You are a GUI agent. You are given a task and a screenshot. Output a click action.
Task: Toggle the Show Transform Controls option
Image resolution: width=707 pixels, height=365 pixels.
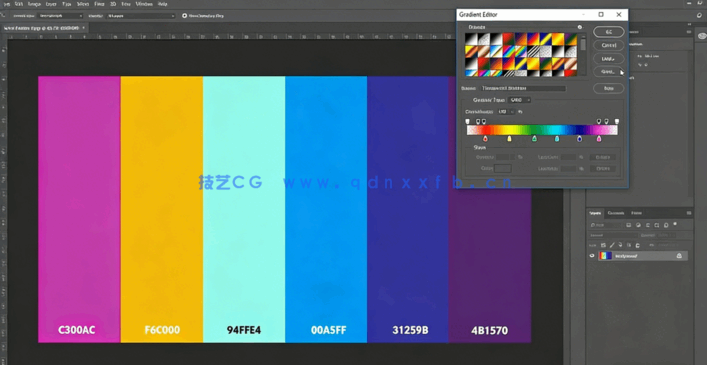point(184,16)
